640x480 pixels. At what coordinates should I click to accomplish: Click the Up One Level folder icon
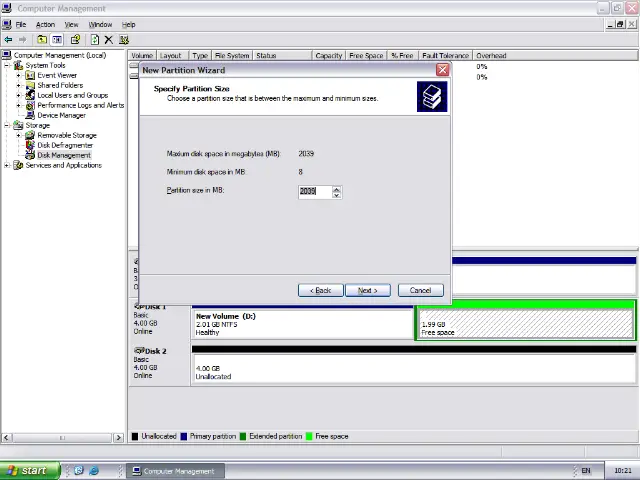coord(43,40)
